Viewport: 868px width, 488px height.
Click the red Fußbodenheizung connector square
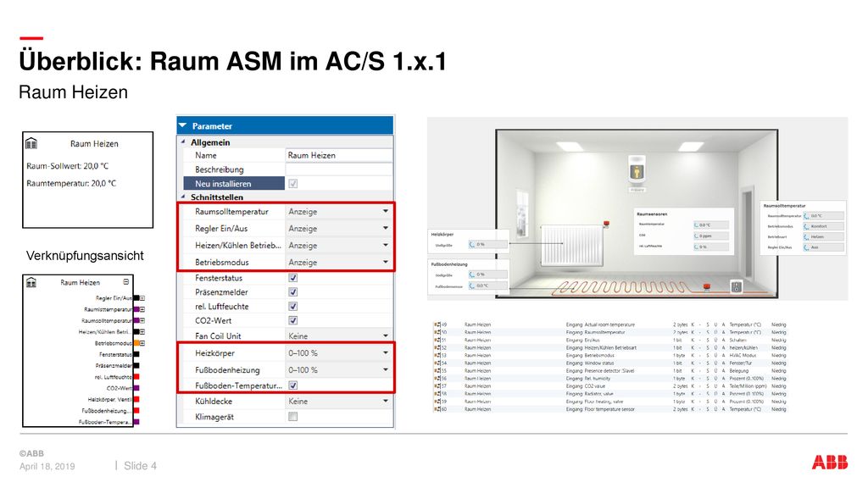click(136, 411)
